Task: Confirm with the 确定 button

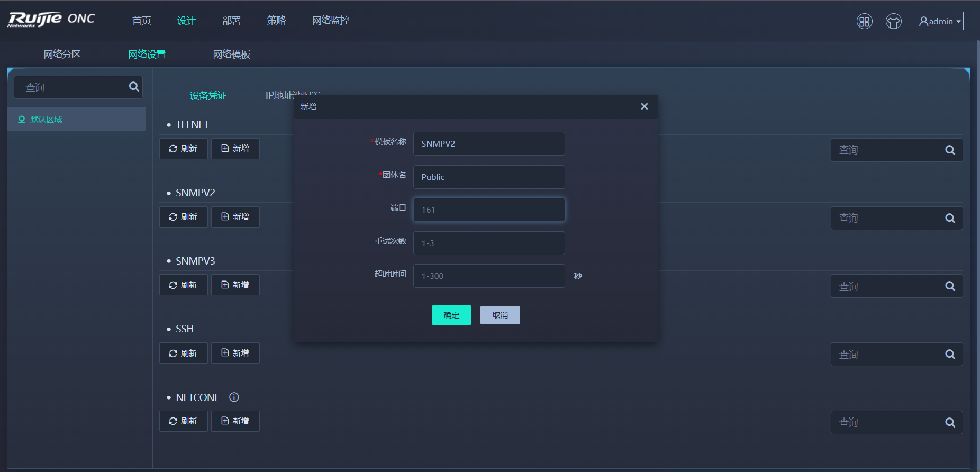Action: point(451,315)
